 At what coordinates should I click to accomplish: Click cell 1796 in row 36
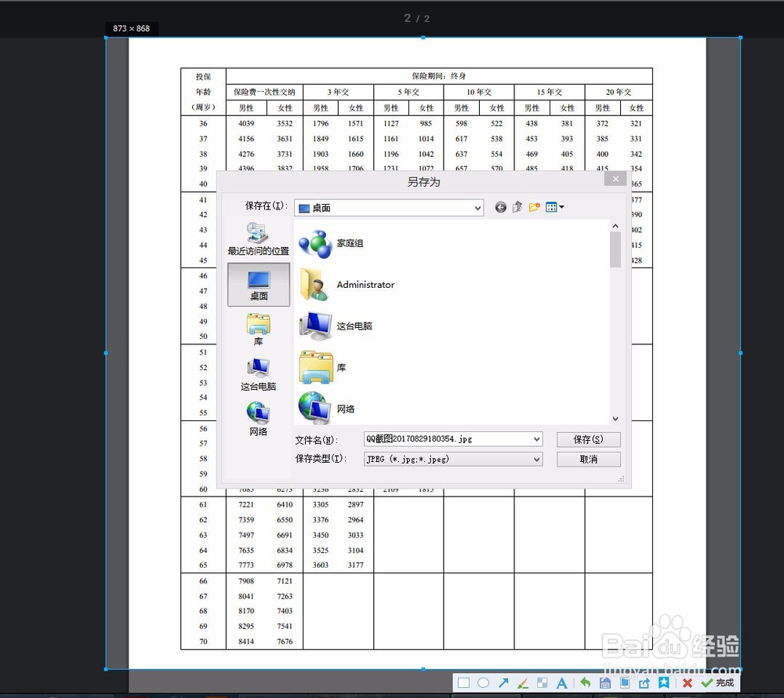(x=321, y=123)
